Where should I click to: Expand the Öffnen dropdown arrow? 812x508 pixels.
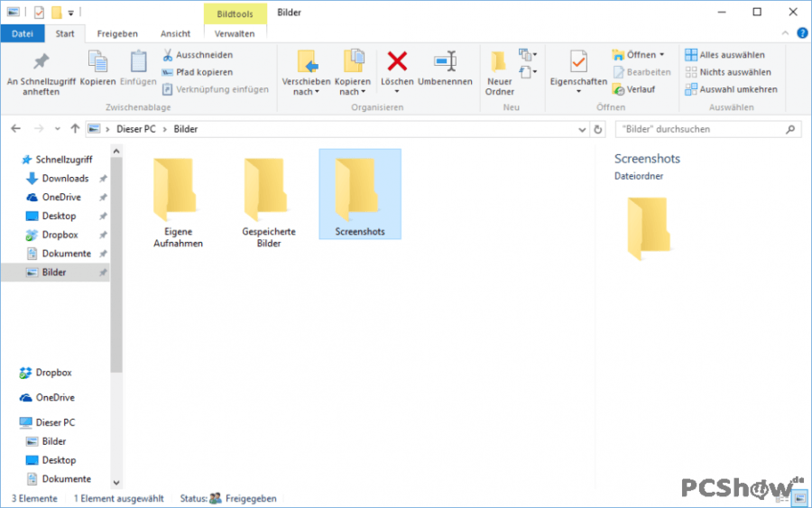tap(662, 55)
